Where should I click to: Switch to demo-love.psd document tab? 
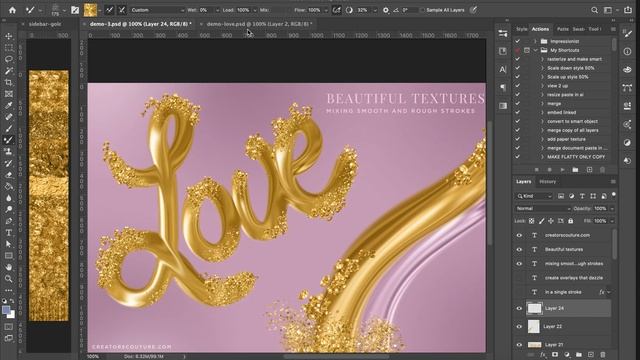[x=260, y=24]
